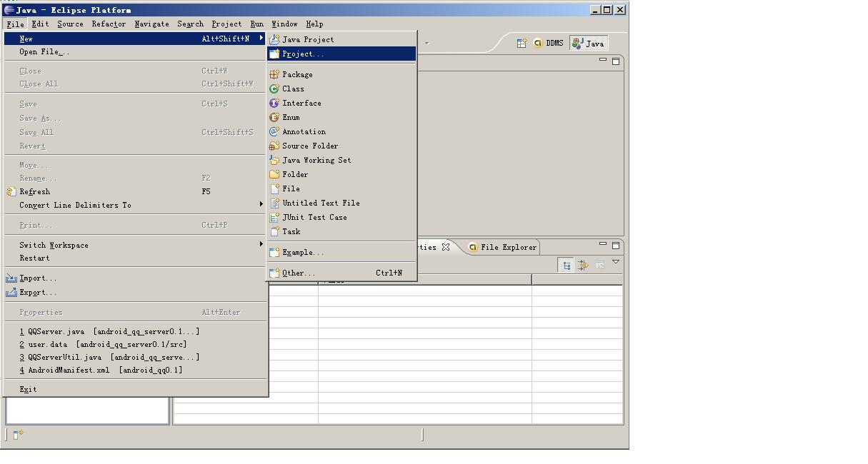
Task: Expand the Switch Workspace submenu
Action: [x=261, y=244]
